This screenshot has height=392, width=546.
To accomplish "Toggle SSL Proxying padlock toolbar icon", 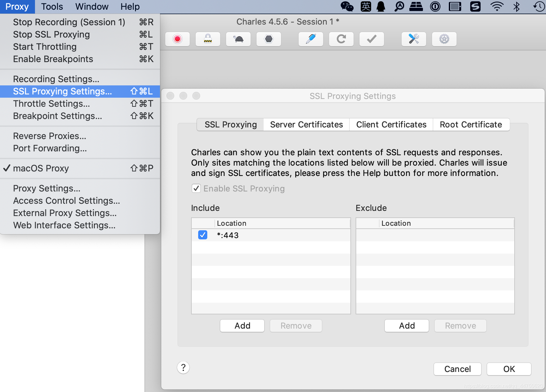I will pos(208,39).
